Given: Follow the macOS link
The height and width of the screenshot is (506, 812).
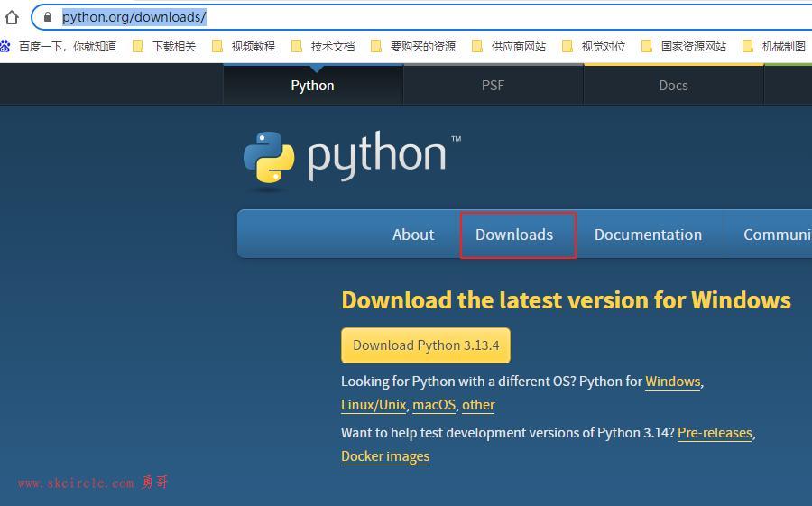Looking at the screenshot, I should tap(434, 405).
